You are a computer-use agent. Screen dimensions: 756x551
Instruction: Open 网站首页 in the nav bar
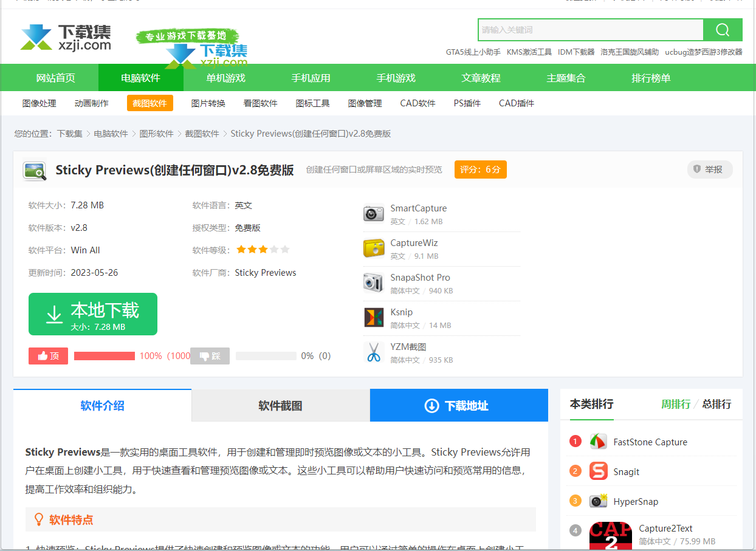(x=56, y=78)
